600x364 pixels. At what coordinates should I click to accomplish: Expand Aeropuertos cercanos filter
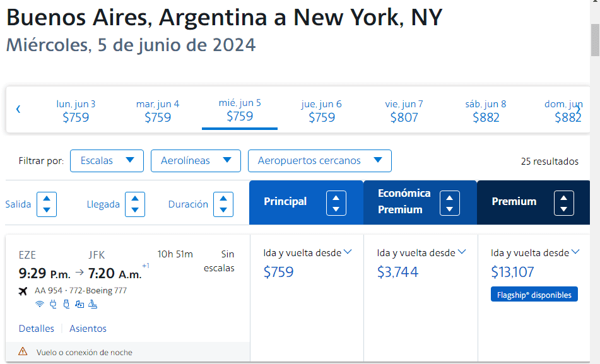click(x=319, y=161)
